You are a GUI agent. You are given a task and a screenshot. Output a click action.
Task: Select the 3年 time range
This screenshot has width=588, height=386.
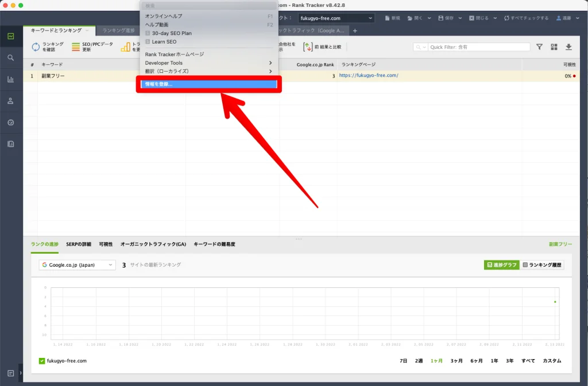point(510,361)
